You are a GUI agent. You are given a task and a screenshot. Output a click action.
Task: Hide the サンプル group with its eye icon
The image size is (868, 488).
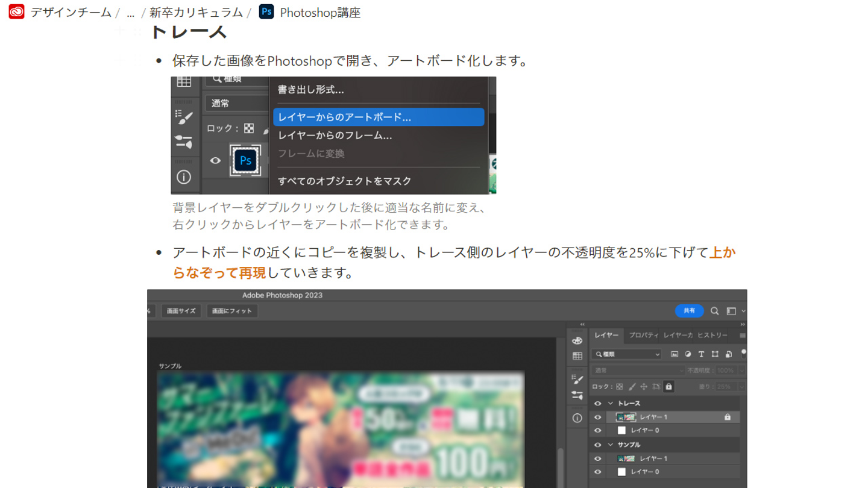(598, 445)
